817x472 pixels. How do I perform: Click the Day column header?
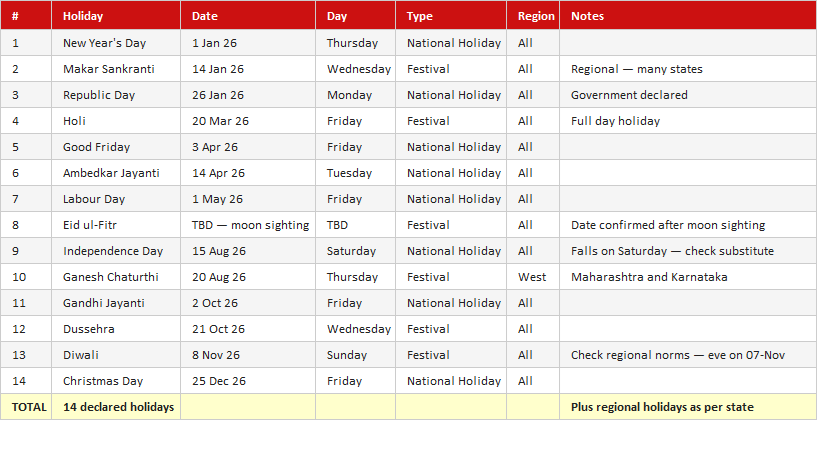point(355,16)
